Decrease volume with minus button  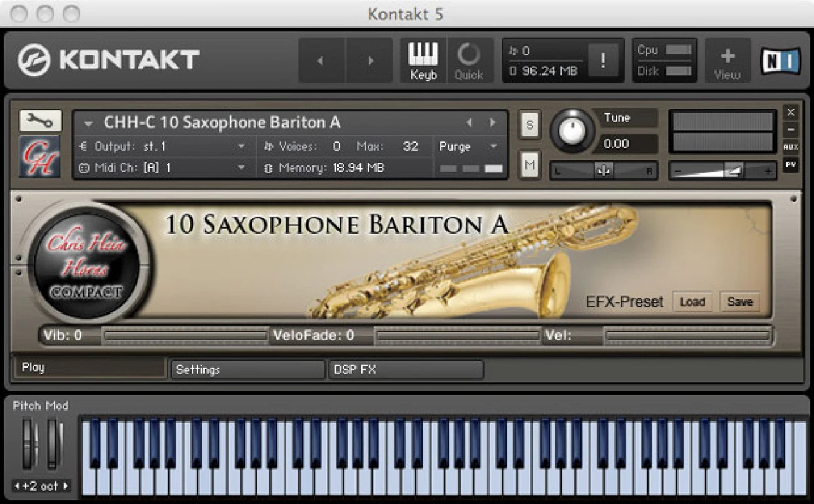coord(678,170)
